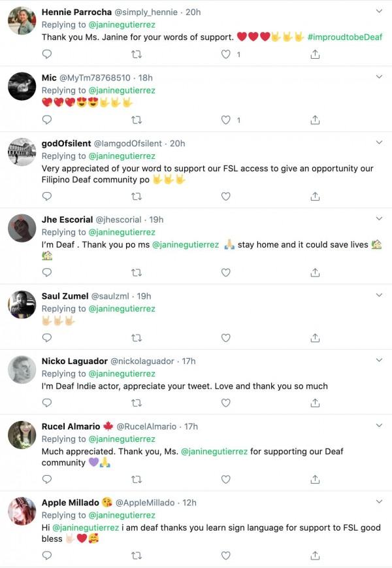The width and height of the screenshot is (392, 568).
Task: View Mic's avatar image
Action: coord(22,86)
